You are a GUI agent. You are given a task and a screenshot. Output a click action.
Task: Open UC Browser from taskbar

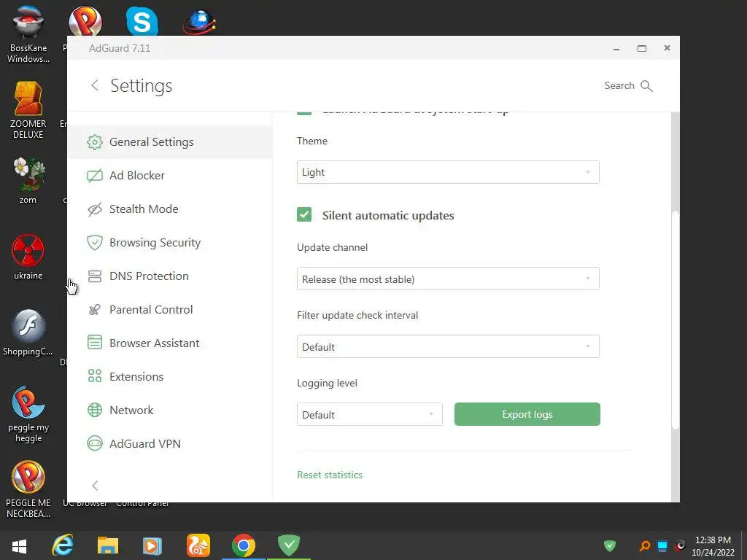pos(198,545)
